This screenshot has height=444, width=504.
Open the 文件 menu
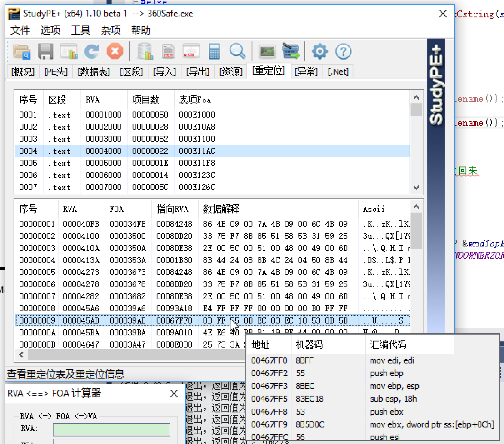tap(20, 30)
